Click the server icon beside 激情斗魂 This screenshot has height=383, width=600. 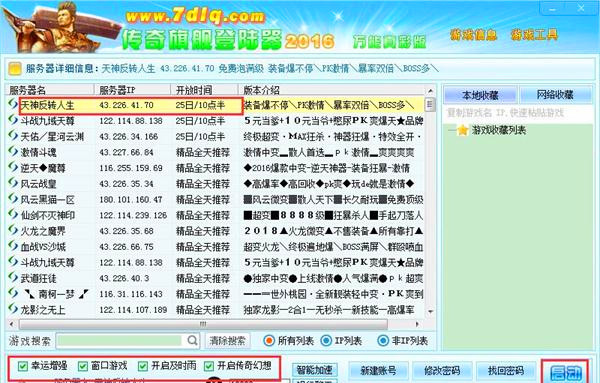pos(13,152)
